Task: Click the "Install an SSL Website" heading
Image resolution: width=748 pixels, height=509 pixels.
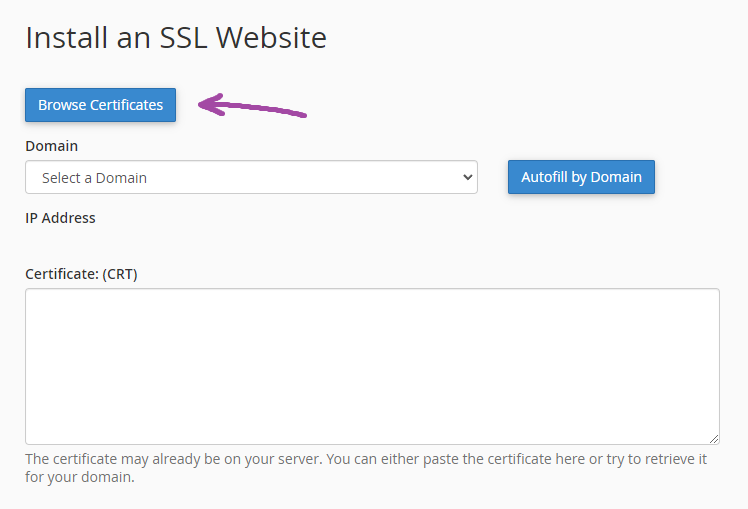Action: (176, 38)
